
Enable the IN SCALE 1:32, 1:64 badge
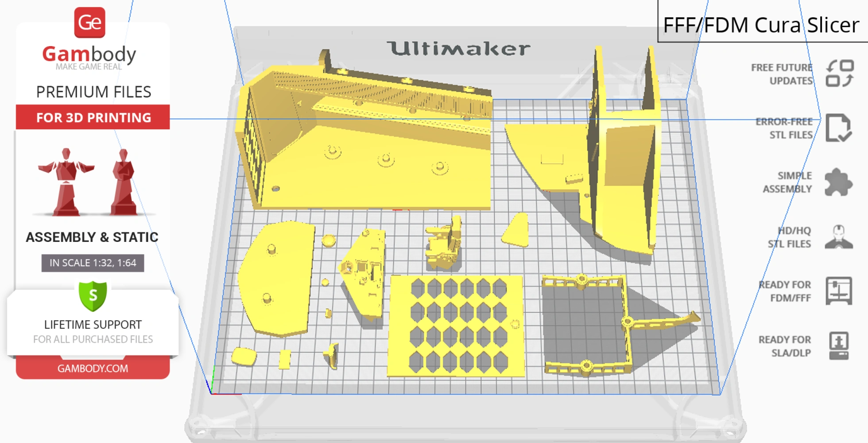[92, 263]
